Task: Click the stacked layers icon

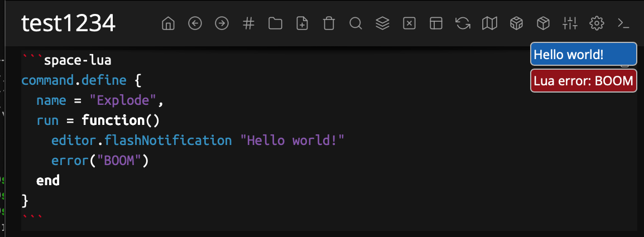Action: [382, 23]
